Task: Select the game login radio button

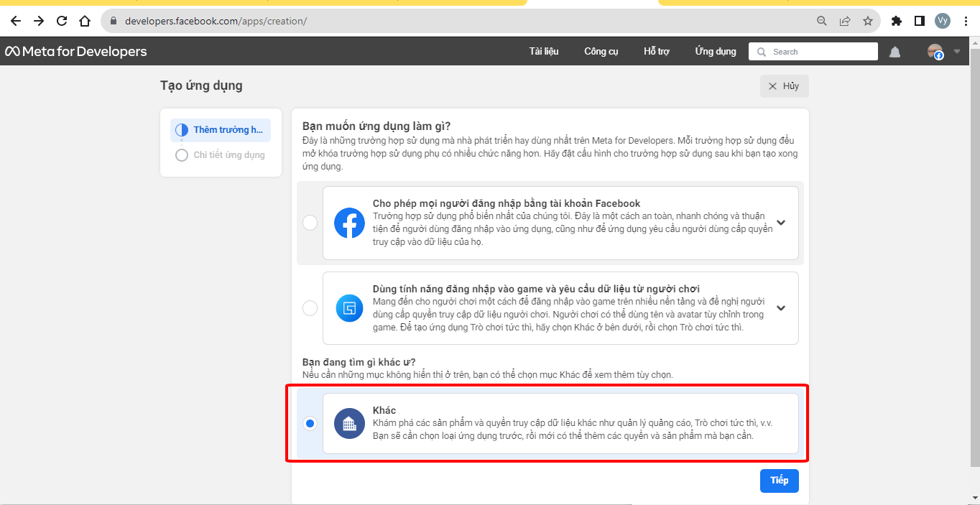Action: (x=310, y=308)
